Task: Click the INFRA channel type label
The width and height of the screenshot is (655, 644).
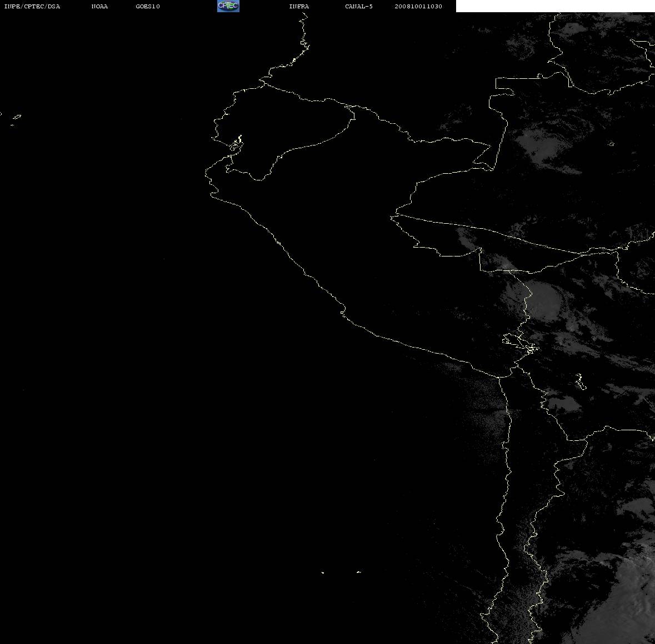Action: pos(299,6)
